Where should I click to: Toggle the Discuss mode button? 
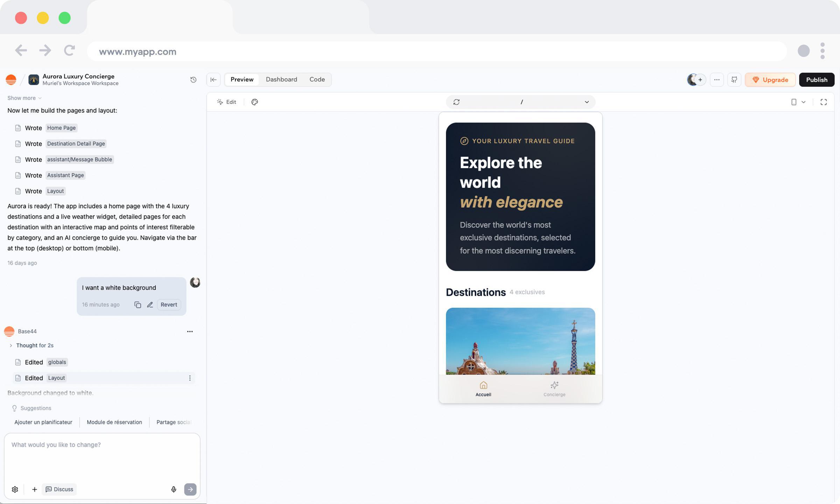59,489
